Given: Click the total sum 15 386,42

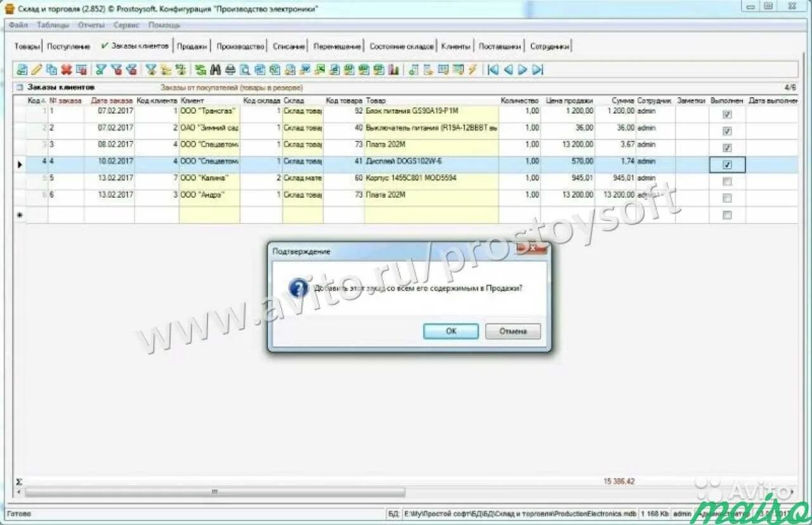Looking at the screenshot, I should 619,481.
